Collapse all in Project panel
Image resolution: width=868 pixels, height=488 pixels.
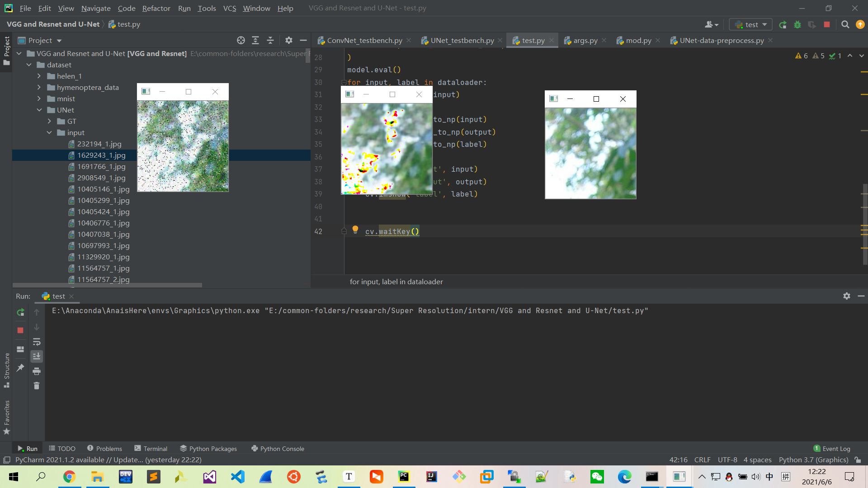pos(270,41)
